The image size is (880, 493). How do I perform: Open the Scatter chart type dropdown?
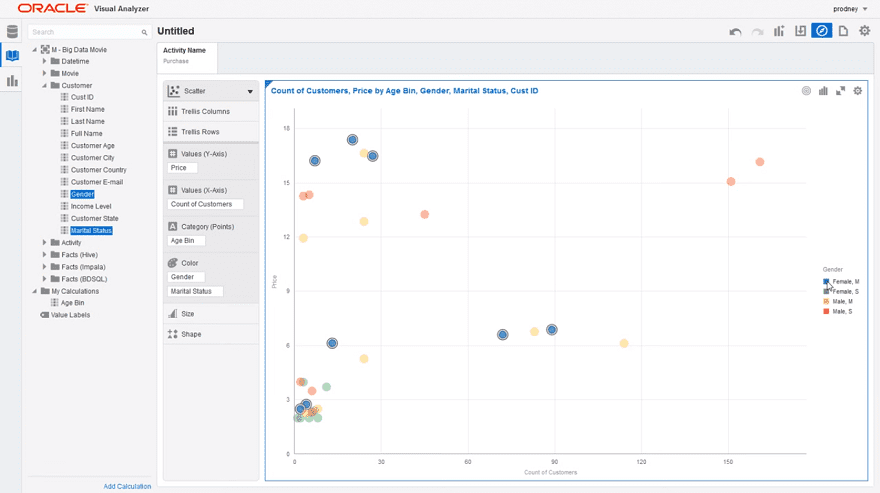[x=250, y=92]
